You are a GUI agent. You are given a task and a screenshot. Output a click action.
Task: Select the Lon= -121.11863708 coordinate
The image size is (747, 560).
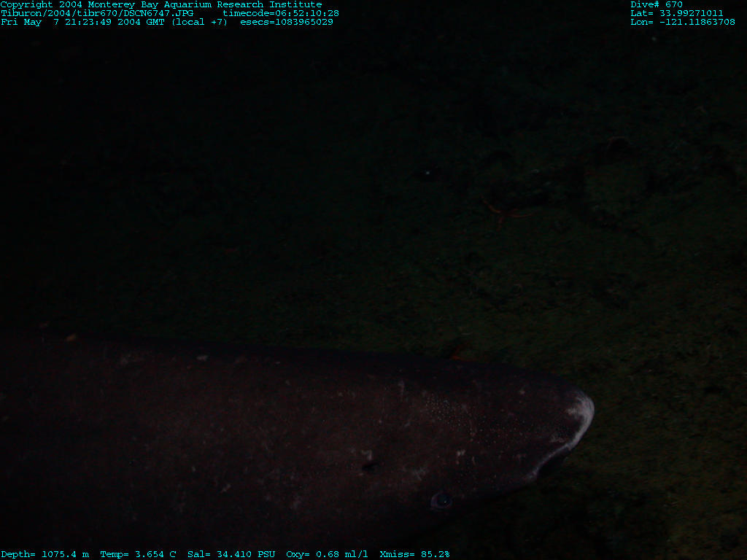pyautogui.click(x=682, y=22)
